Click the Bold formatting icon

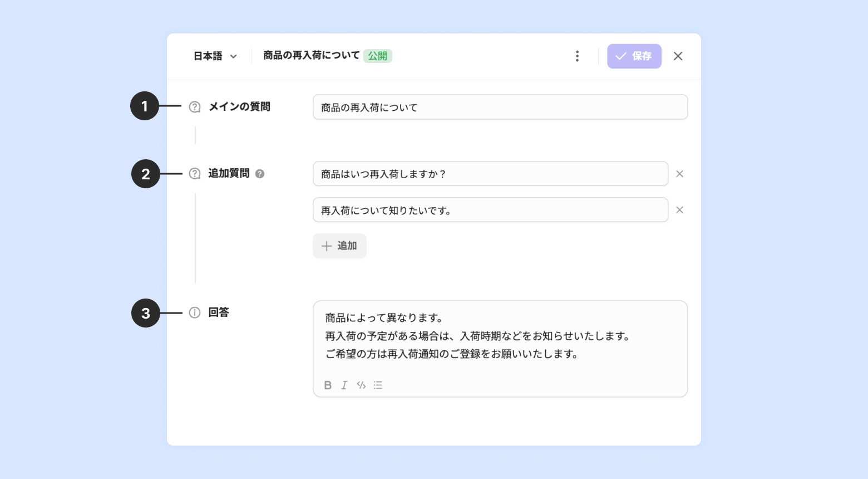point(328,385)
